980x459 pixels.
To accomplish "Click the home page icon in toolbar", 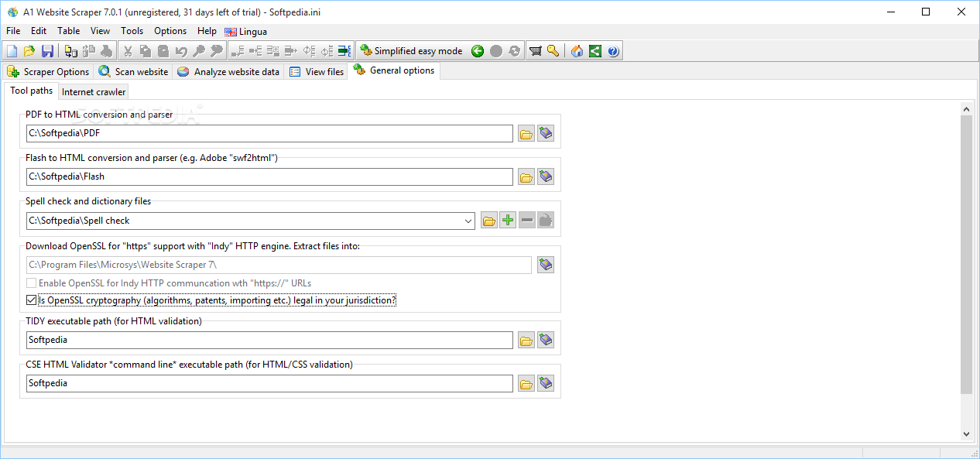I will [577, 51].
